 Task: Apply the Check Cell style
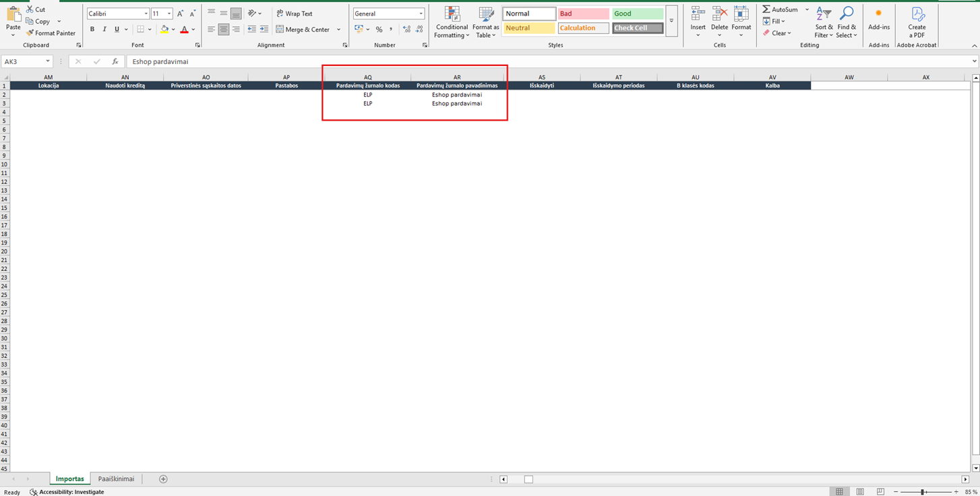(638, 28)
